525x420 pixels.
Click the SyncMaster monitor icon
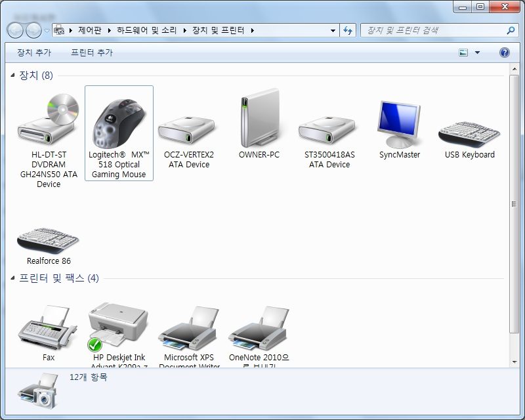click(x=399, y=124)
